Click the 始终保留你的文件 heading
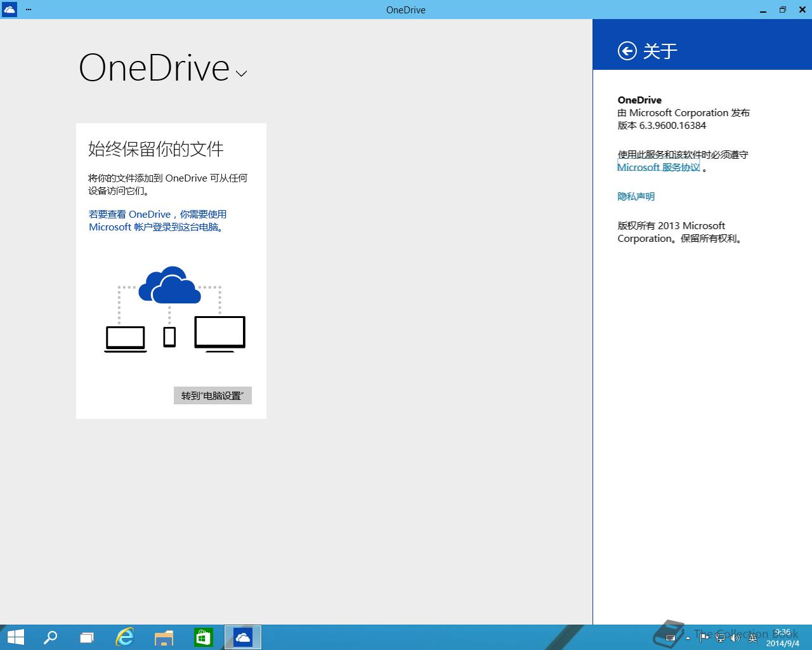The width and height of the screenshot is (812, 650). 156,149
